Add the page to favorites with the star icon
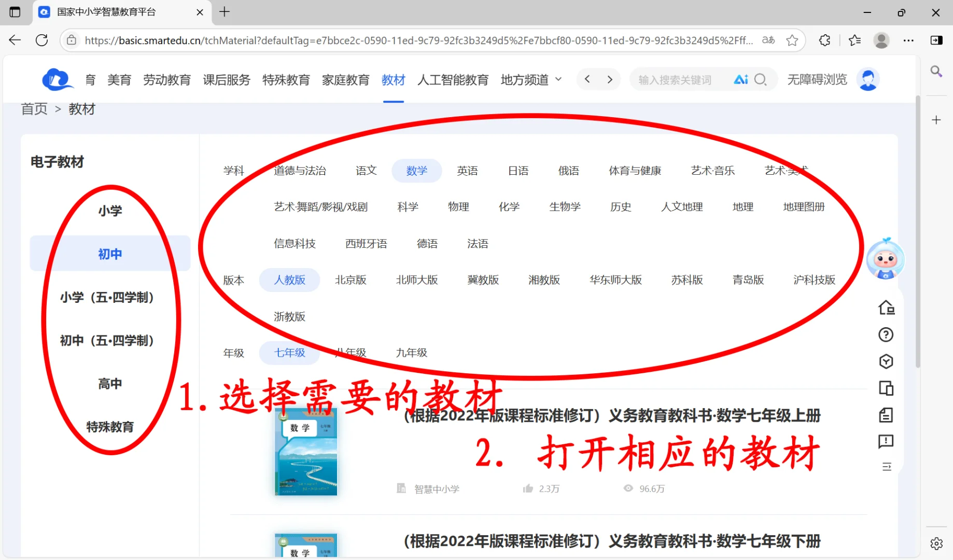This screenshot has width=953, height=560. coord(792,40)
